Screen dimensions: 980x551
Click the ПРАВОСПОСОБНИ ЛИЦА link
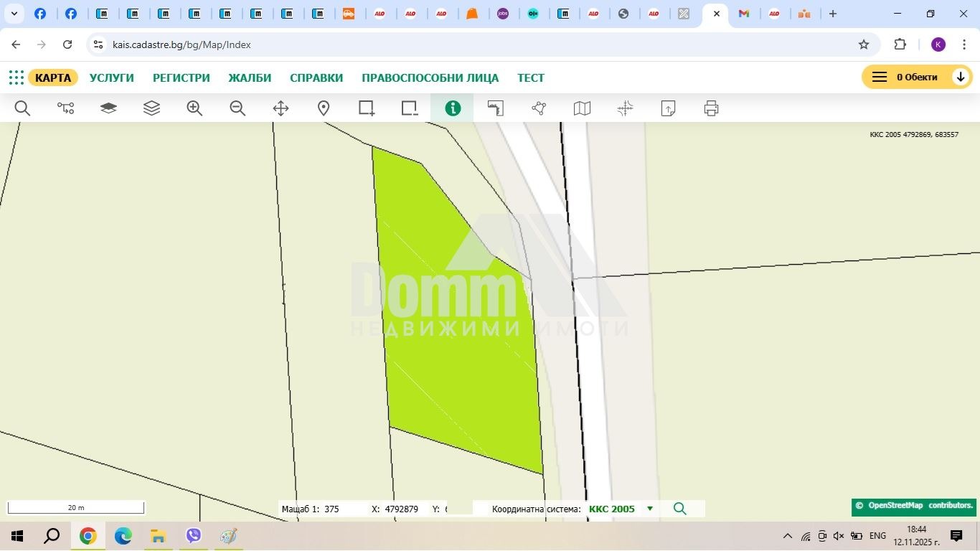(x=430, y=77)
